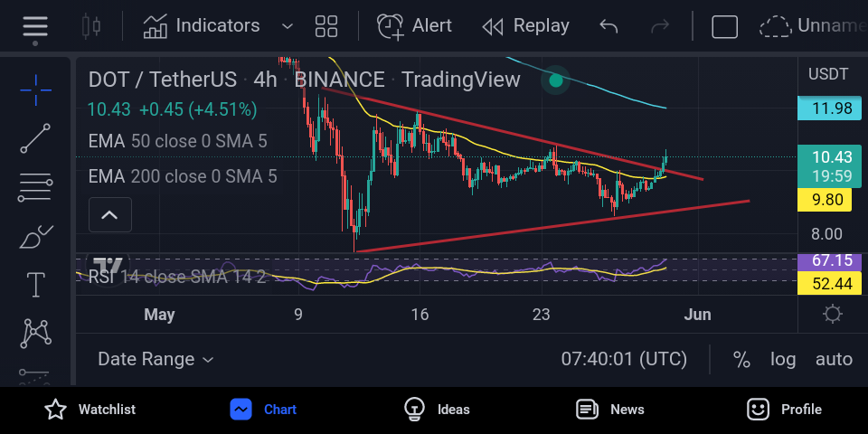Image resolution: width=868 pixels, height=434 pixels.
Task: Switch to the Watchlist tab
Action: coord(90,410)
